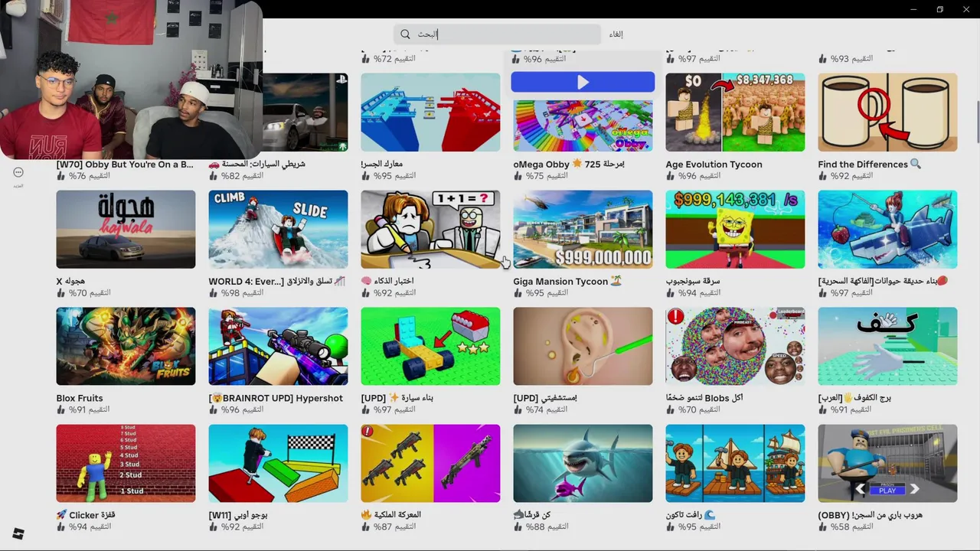Click the سرقة سبونجبوب title

tap(693, 281)
